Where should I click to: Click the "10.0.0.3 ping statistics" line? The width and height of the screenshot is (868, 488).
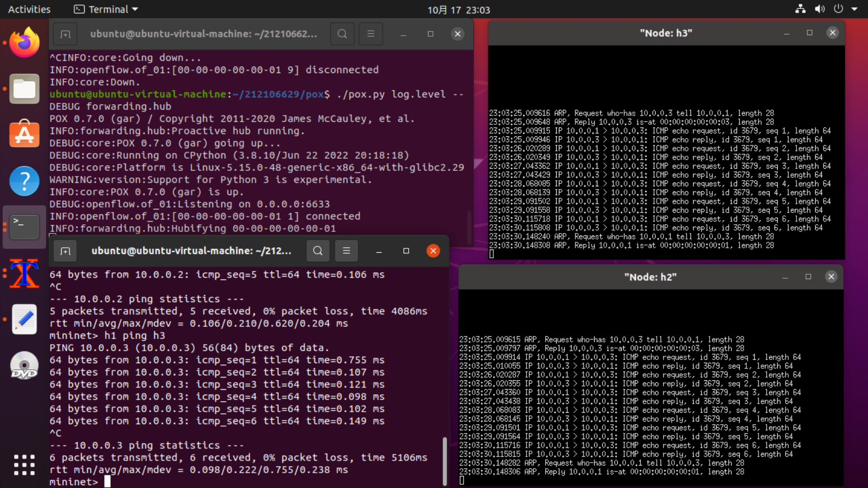click(x=147, y=446)
